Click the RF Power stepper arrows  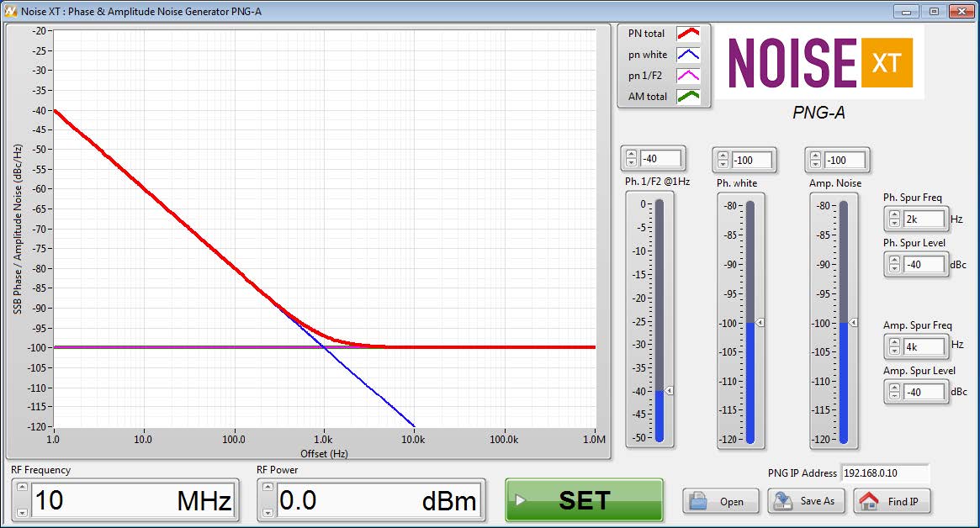pyautogui.click(x=267, y=502)
